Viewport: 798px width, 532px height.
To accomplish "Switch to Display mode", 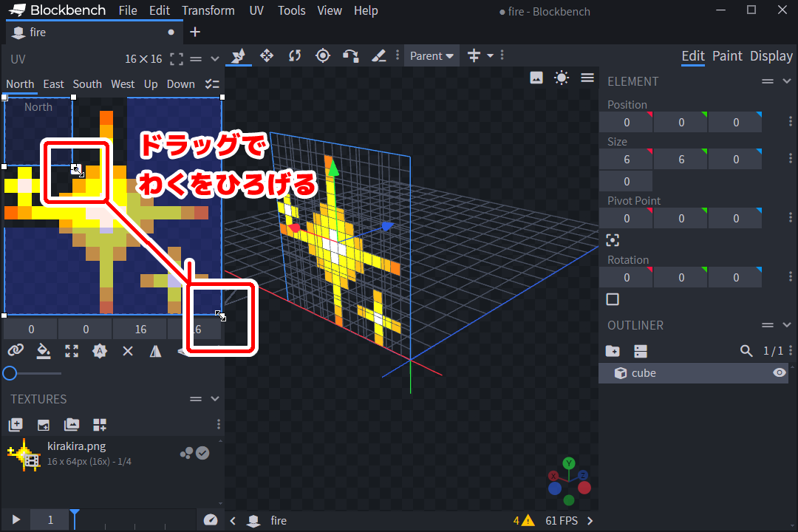I will 771,56.
